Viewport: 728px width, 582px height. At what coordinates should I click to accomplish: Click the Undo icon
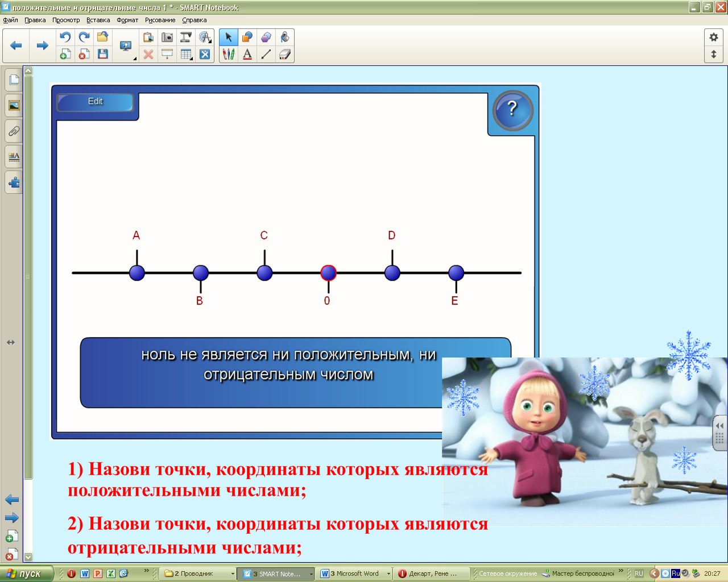click(65, 38)
